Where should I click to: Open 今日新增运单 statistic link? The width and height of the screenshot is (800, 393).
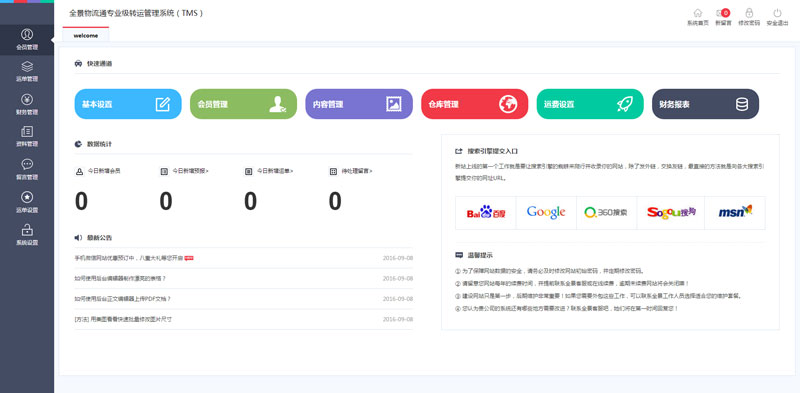coord(275,171)
